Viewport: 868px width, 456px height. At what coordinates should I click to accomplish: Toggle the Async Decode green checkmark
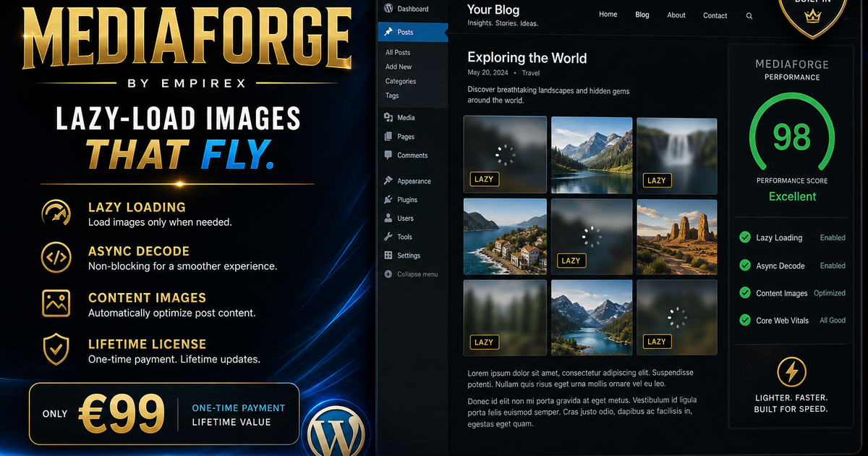click(x=744, y=266)
